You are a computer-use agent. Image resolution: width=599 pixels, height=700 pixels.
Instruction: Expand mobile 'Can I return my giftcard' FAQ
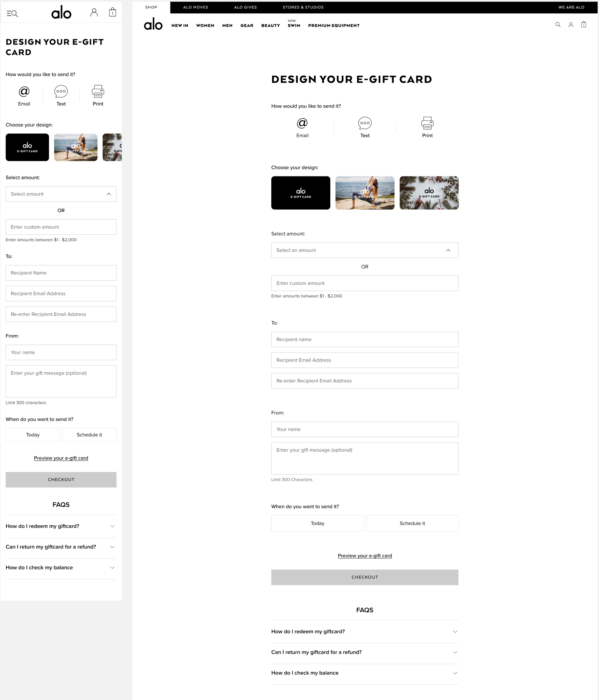(60, 547)
